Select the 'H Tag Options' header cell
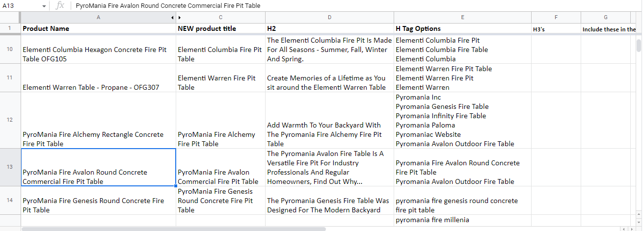This screenshot has height=231, width=644. coord(462,28)
